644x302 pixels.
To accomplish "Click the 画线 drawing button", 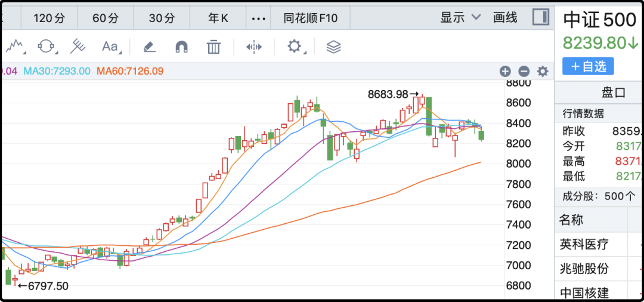I will 505,18.
